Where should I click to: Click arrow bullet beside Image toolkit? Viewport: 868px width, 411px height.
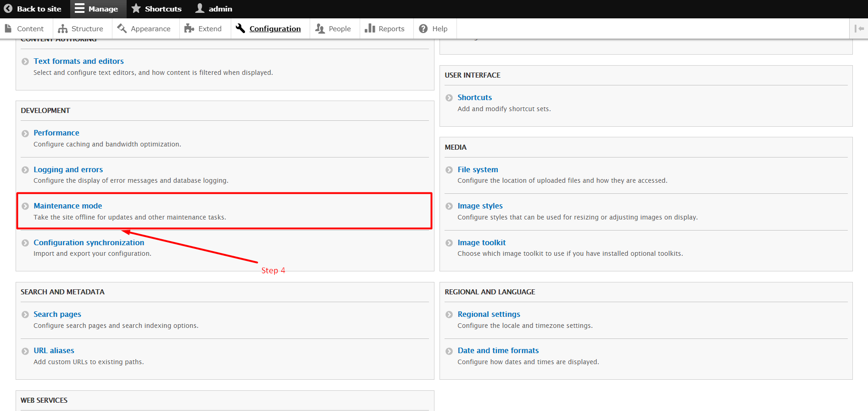[x=449, y=243]
